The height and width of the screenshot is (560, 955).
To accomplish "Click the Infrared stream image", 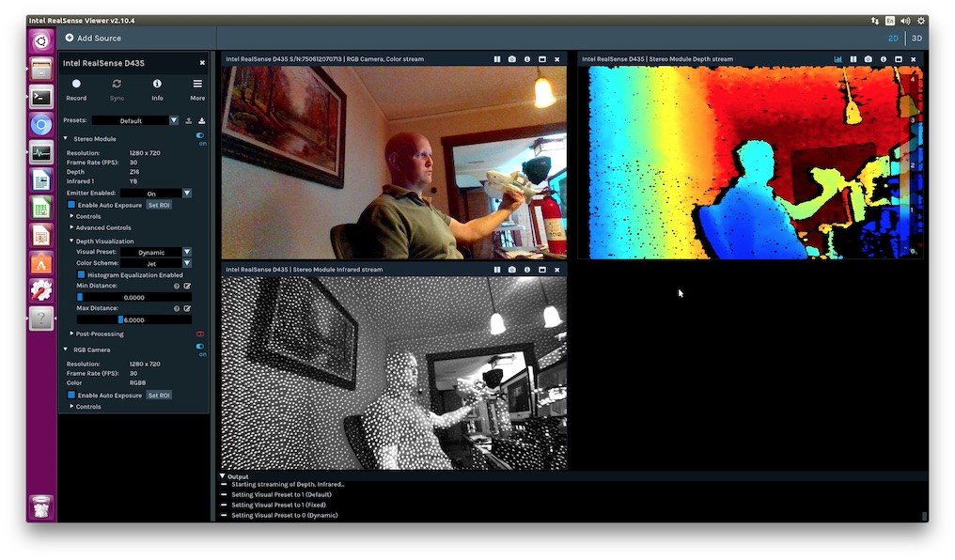I will [394, 372].
